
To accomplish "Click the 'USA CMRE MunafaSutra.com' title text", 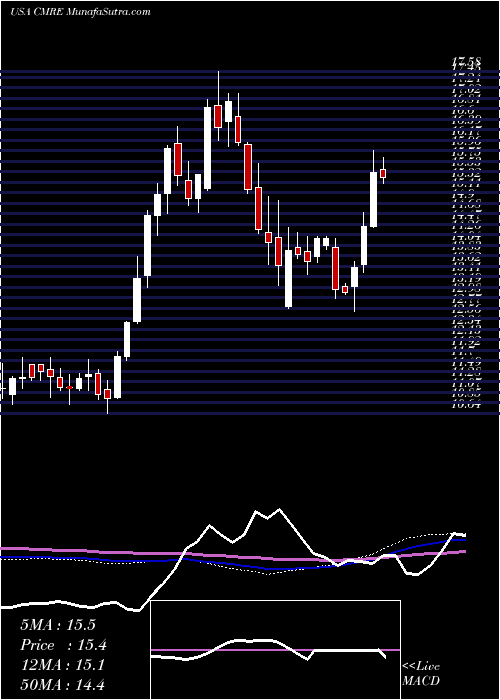I will [x=80, y=12].
